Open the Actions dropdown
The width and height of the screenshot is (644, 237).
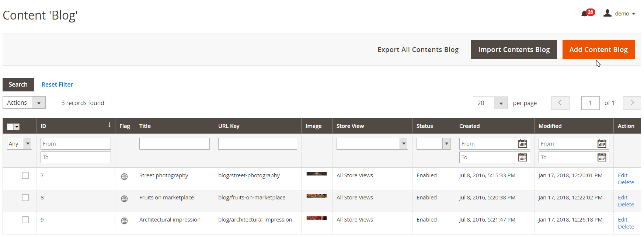[24, 102]
